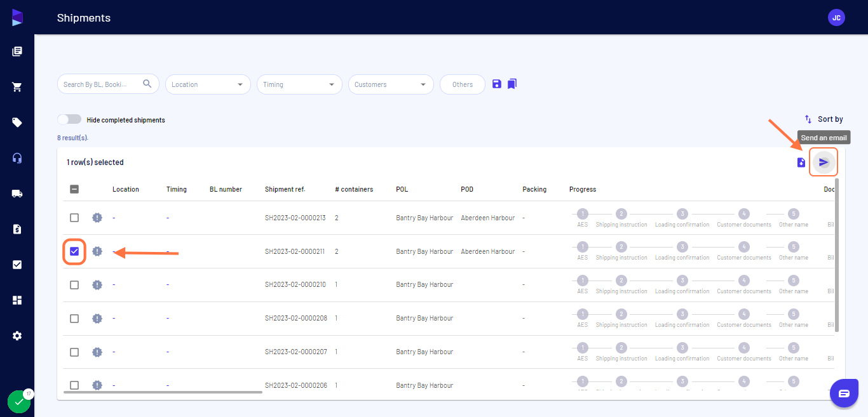Click Aberdeen Harbour in the SH2023-02-0000213 row
The height and width of the screenshot is (417, 868).
coord(488,218)
